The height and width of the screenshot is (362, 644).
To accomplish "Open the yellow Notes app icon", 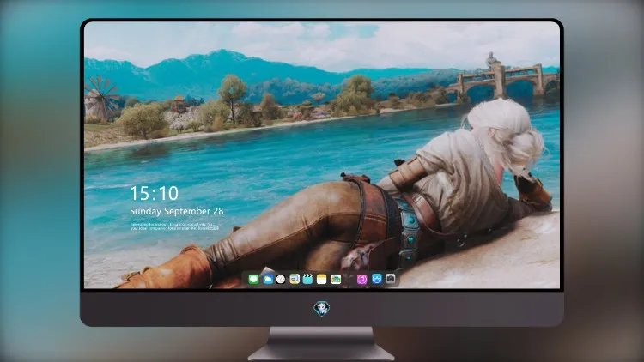I will [322, 280].
